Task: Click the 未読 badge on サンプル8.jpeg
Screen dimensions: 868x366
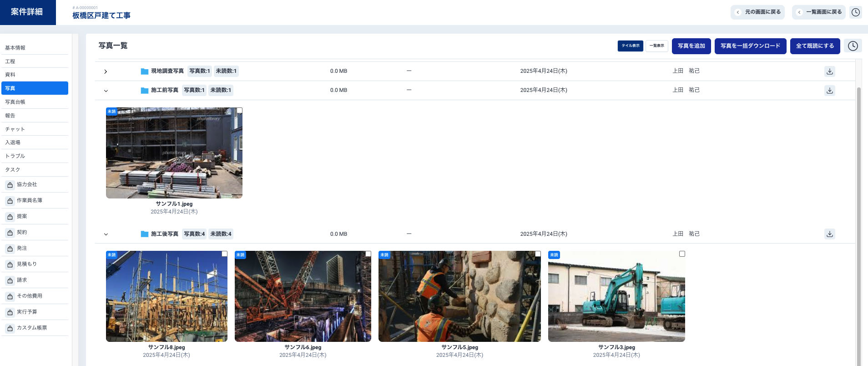Action: tap(111, 255)
